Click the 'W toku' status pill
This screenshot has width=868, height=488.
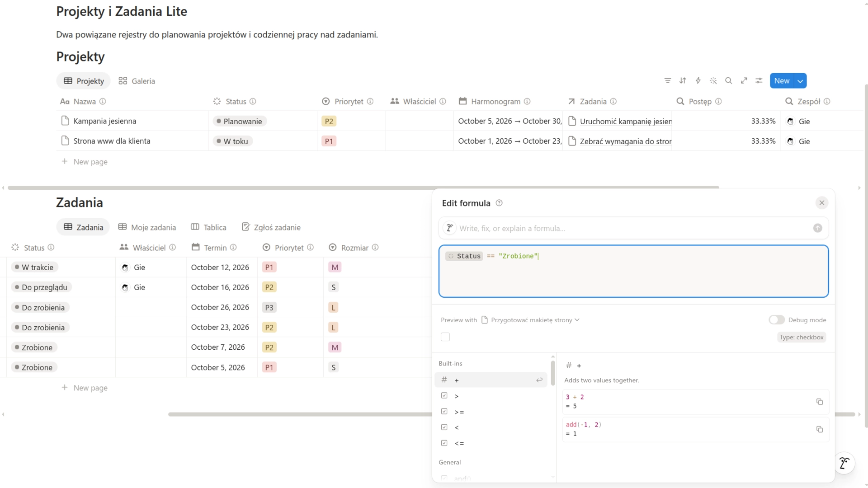(232, 141)
